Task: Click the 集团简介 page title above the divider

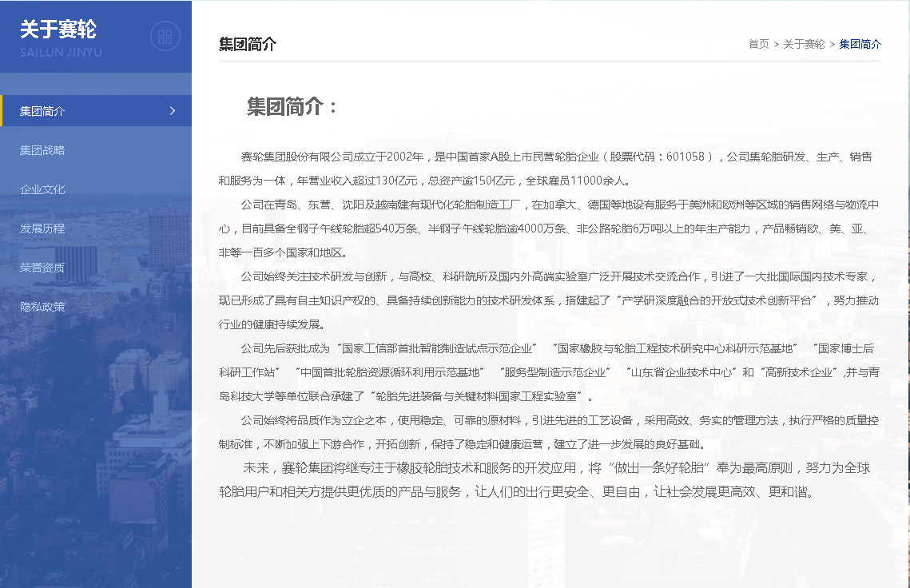Action: coord(248,44)
